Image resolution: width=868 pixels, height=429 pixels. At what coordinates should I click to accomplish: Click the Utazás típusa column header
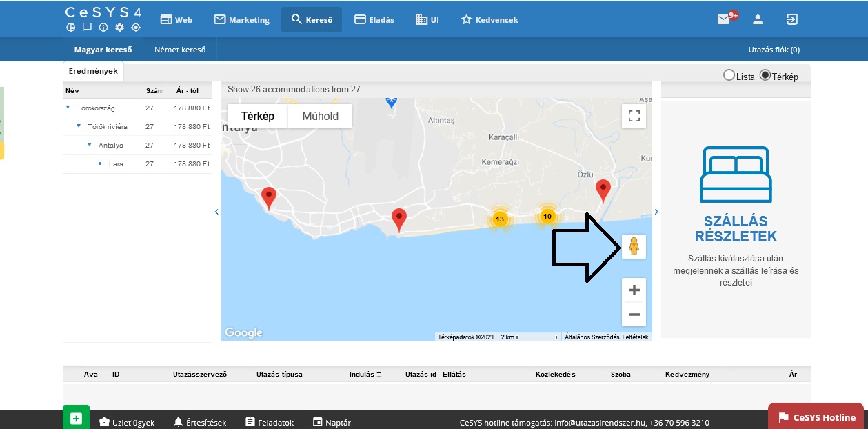tap(279, 375)
